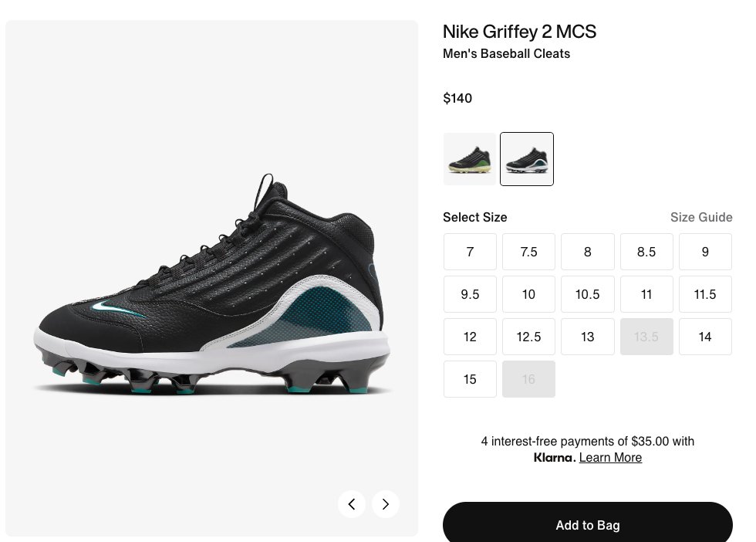This screenshot has width=756, height=542.
Task: Pick size 9
Action: pos(705,252)
